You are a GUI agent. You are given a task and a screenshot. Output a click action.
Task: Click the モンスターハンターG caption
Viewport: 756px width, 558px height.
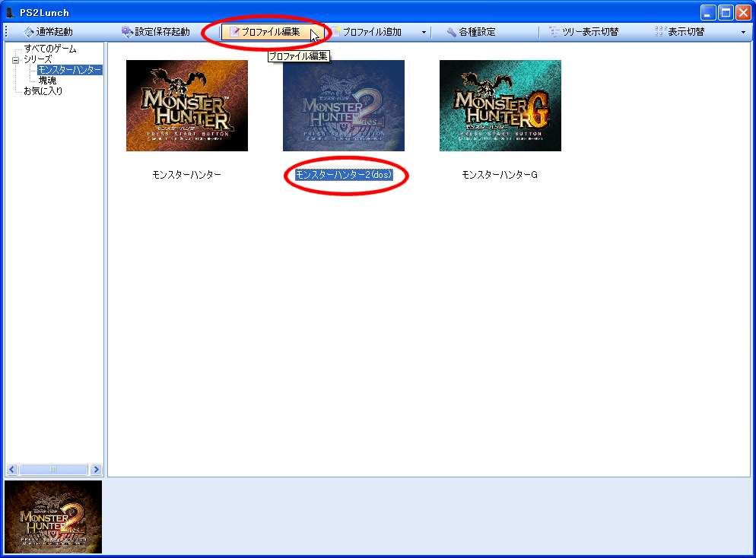[x=500, y=174]
